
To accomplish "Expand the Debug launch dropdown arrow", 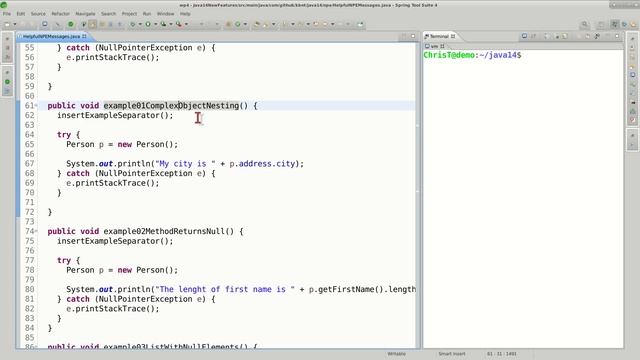I will [x=140, y=24].
